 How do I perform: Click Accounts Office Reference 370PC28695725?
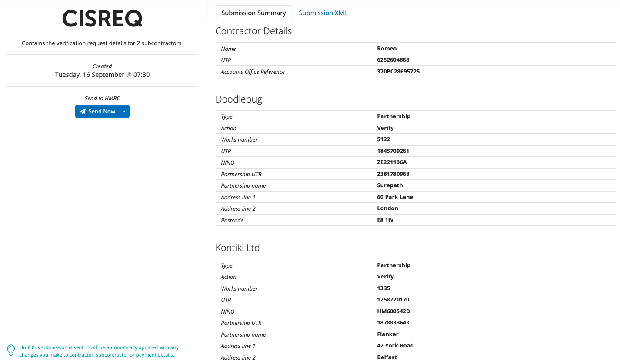398,72
